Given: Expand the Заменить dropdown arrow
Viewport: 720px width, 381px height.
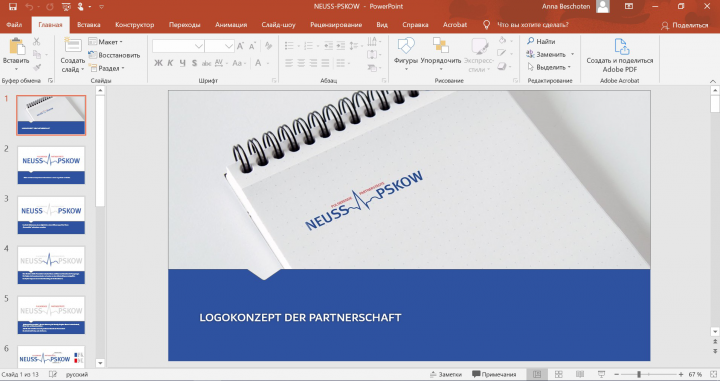Looking at the screenshot, I should coord(573,54).
